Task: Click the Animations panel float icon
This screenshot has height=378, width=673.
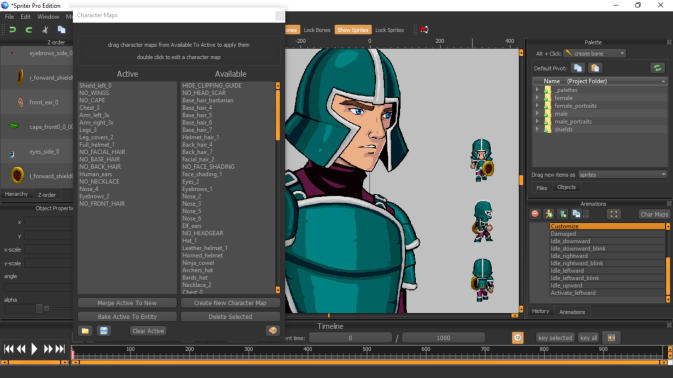Action: [x=669, y=204]
